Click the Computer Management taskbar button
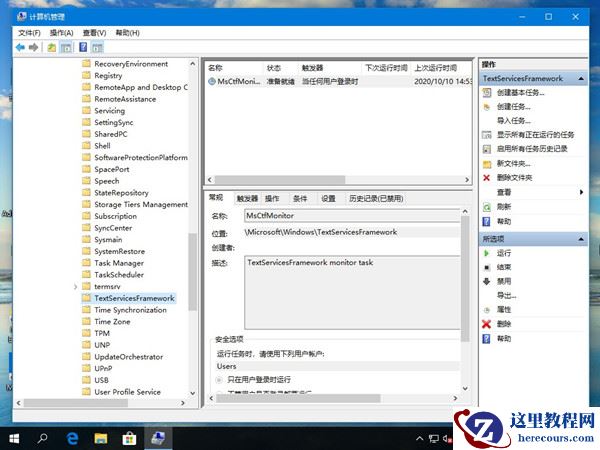Viewport: 600px width, 450px height. pos(158,438)
